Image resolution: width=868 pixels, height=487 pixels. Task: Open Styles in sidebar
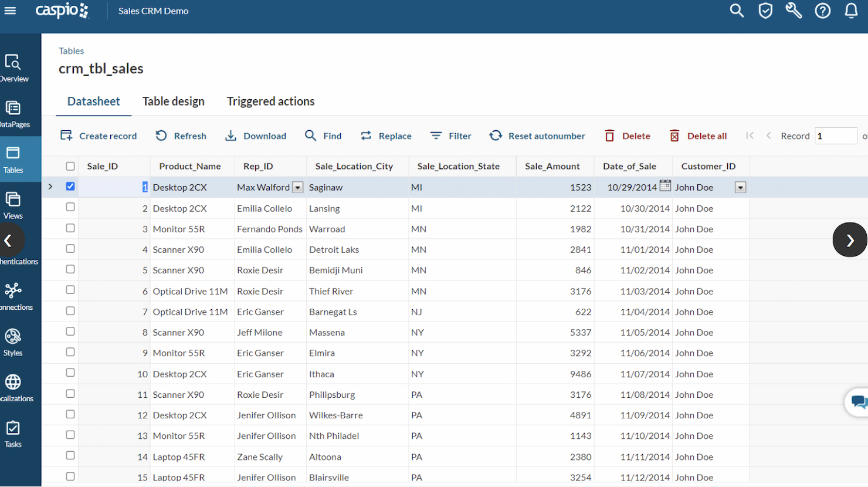13,343
